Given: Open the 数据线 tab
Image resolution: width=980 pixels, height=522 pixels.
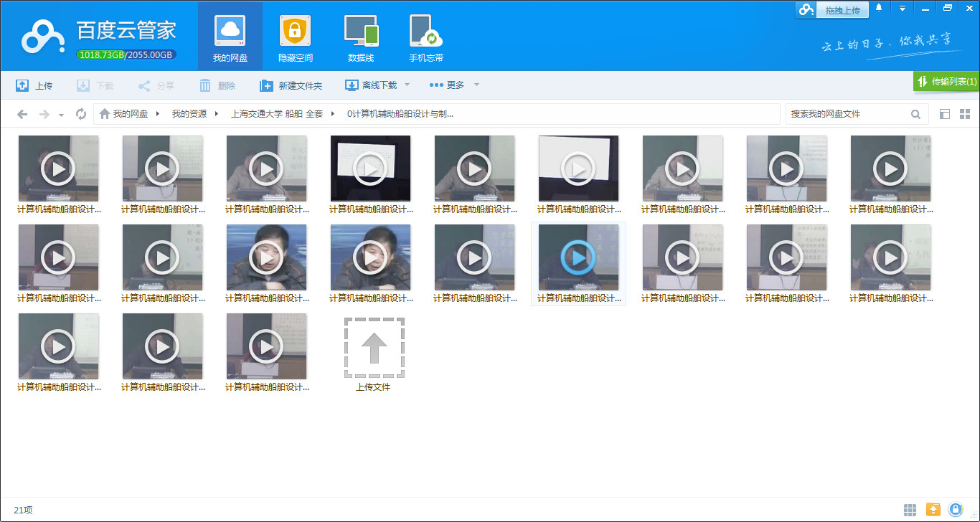Looking at the screenshot, I should pos(361,37).
